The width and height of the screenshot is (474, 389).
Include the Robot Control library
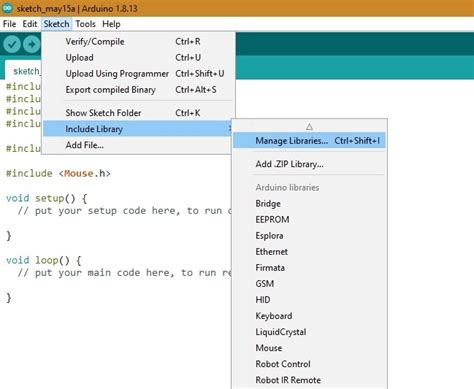(309, 364)
